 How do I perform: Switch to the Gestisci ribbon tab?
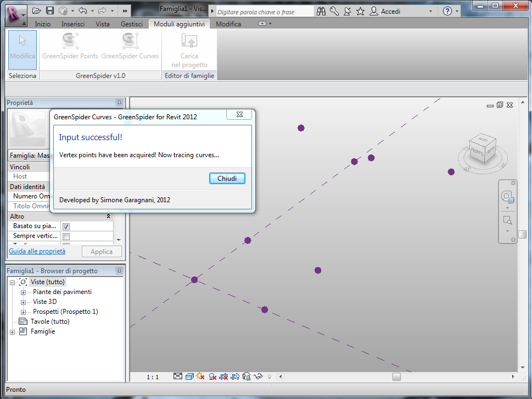pos(132,24)
